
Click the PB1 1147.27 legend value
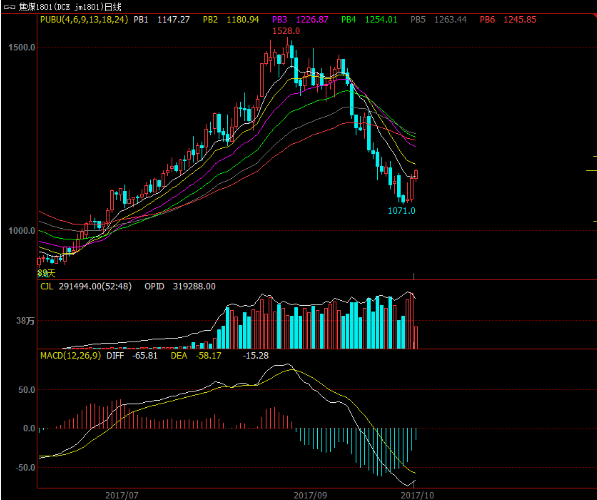tap(161, 19)
